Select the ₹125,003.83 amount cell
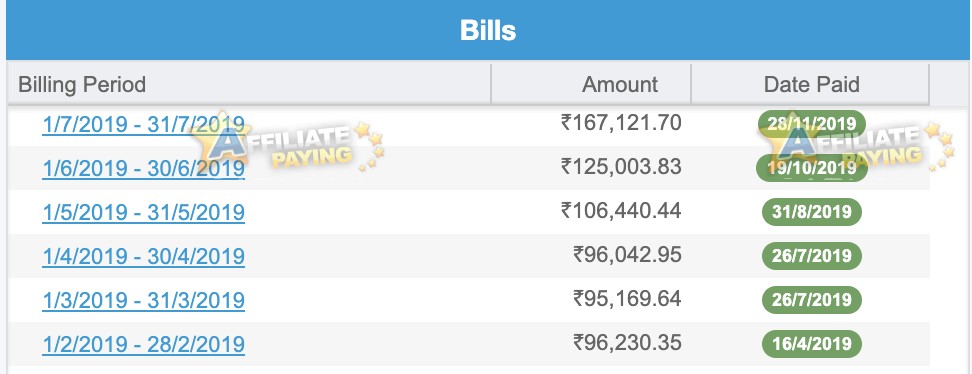This screenshot has width=972, height=374. tap(621, 167)
